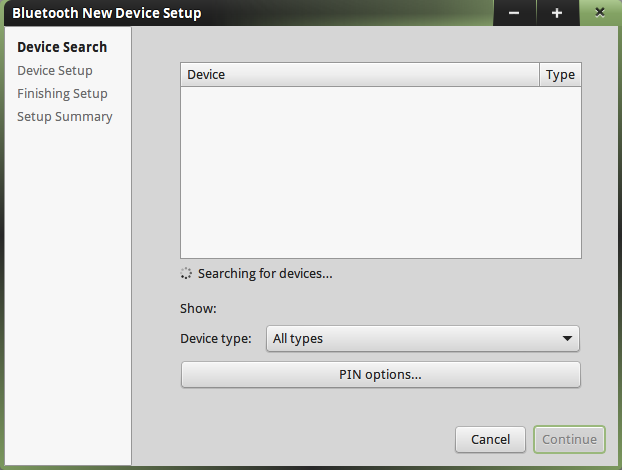
Task: Select the Device Search step in sidebar
Action: coord(62,47)
